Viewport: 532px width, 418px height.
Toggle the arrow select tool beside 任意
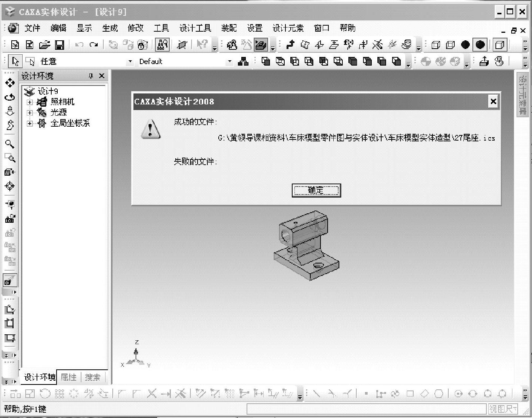coord(15,61)
